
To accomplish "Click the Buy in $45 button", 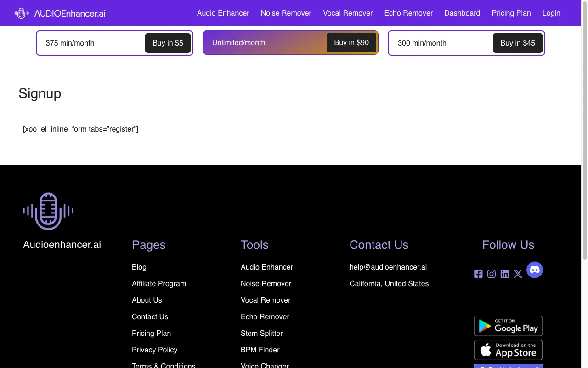I will click(518, 43).
